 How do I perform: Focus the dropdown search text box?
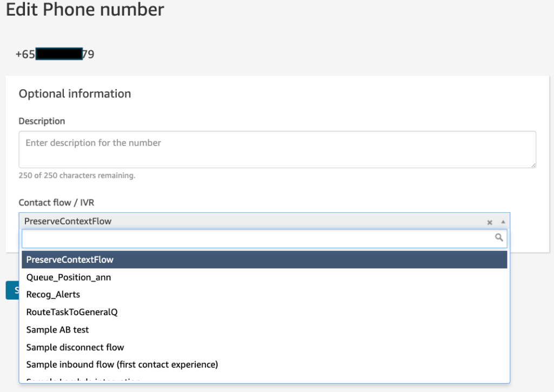tap(258, 238)
